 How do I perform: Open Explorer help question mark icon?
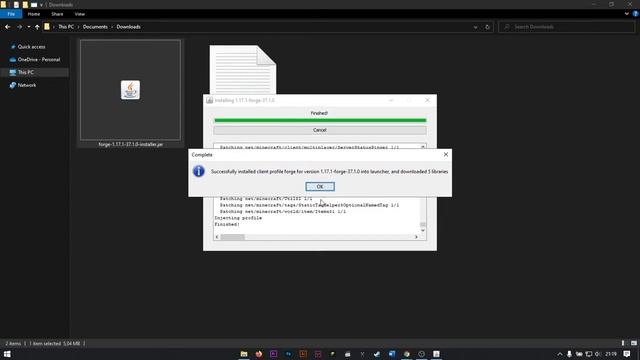pos(636,14)
